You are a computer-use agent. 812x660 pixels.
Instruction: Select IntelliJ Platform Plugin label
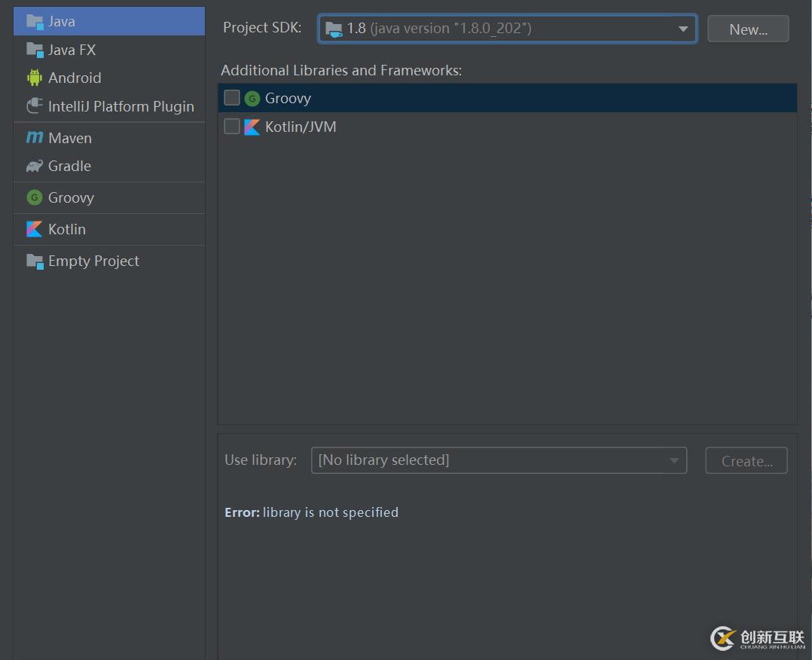121,107
